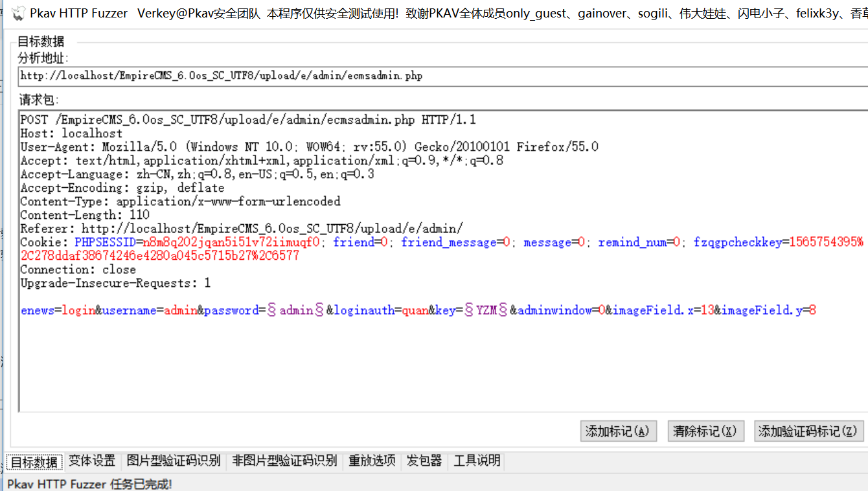This screenshot has height=491, width=868.
Task: Click the User-Agent header line
Action: point(310,147)
